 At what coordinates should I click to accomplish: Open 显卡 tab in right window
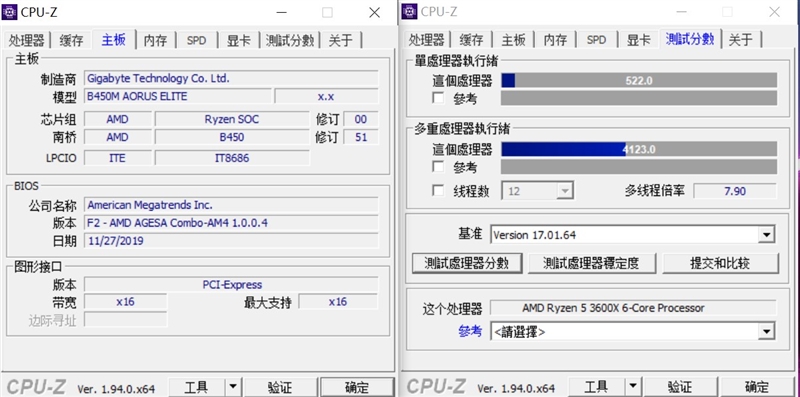click(638, 40)
